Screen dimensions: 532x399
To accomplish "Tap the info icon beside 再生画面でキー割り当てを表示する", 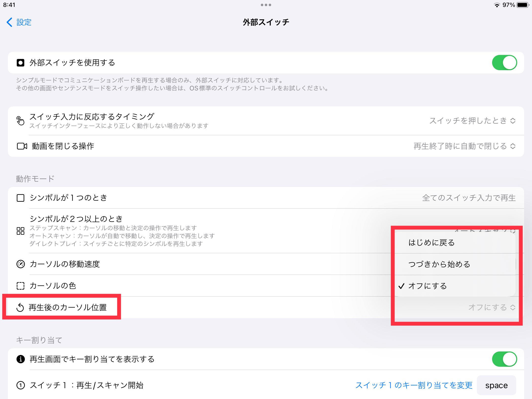I will click(20, 359).
